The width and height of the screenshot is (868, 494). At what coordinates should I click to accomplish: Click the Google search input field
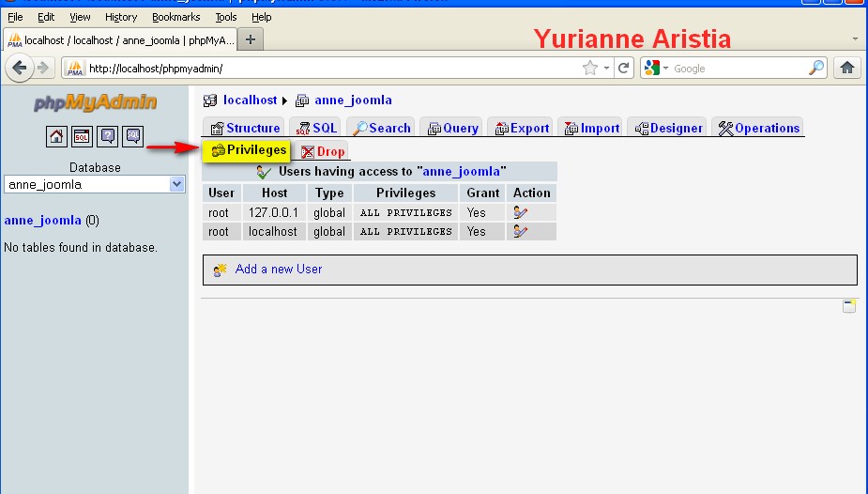coord(739,69)
